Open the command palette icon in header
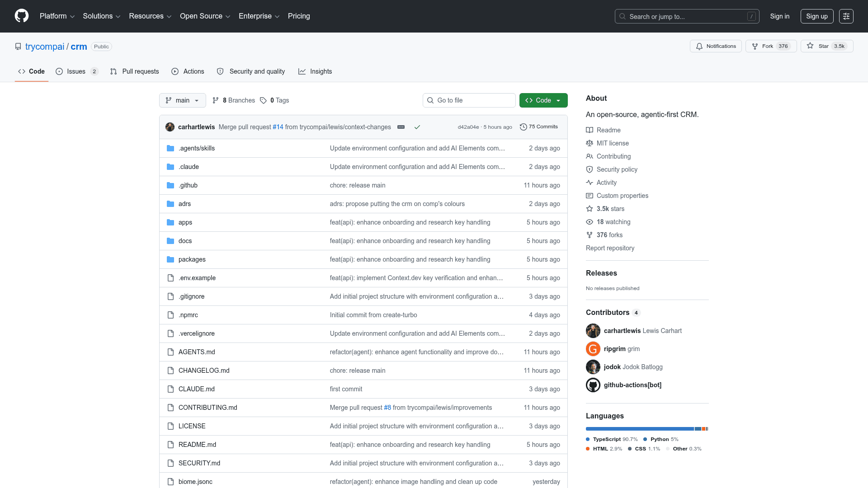868x488 pixels. [846, 16]
